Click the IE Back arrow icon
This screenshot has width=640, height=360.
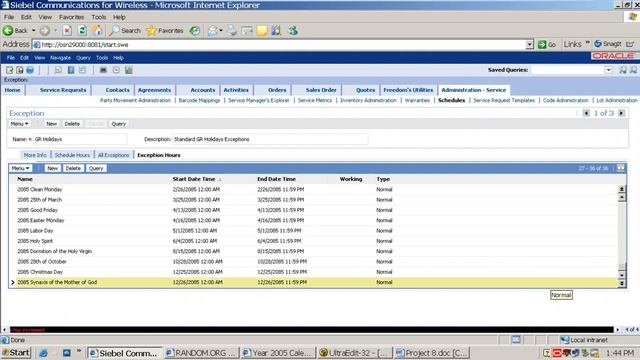tap(8, 31)
